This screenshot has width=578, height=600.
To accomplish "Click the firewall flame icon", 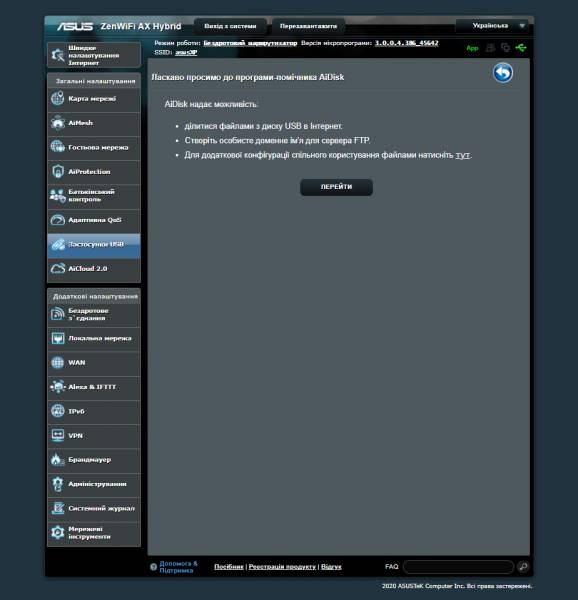I will (57, 460).
